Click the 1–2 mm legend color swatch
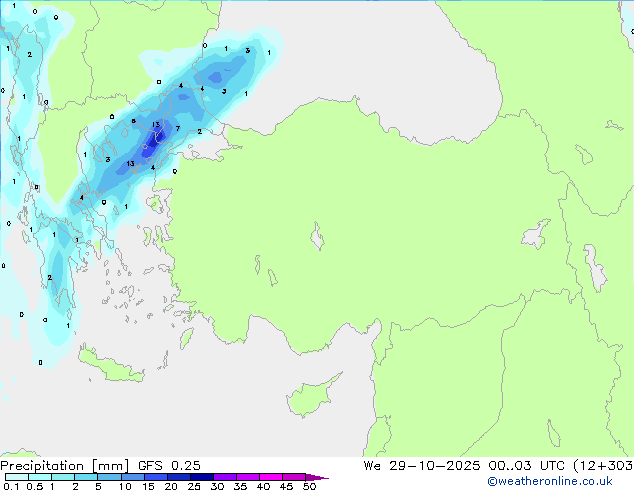This screenshot has height=490, width=634. pos(63,477)
